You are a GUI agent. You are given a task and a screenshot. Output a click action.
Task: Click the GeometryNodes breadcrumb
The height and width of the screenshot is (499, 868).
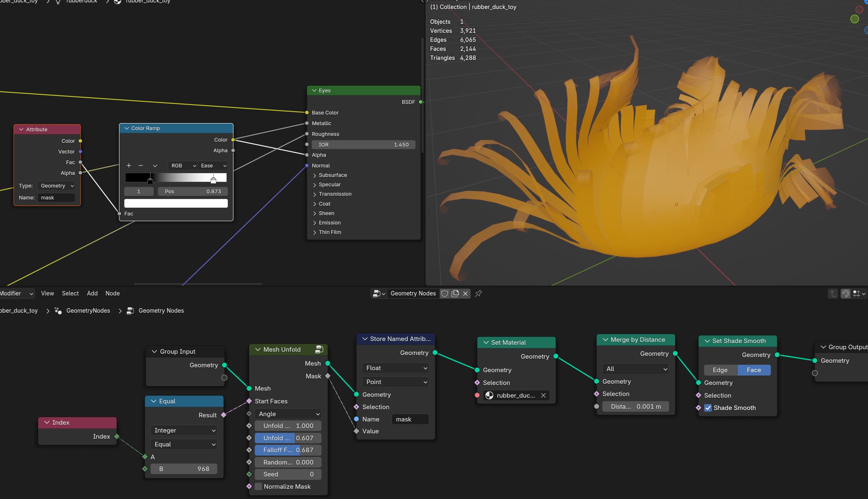click(x=88, y=311)
